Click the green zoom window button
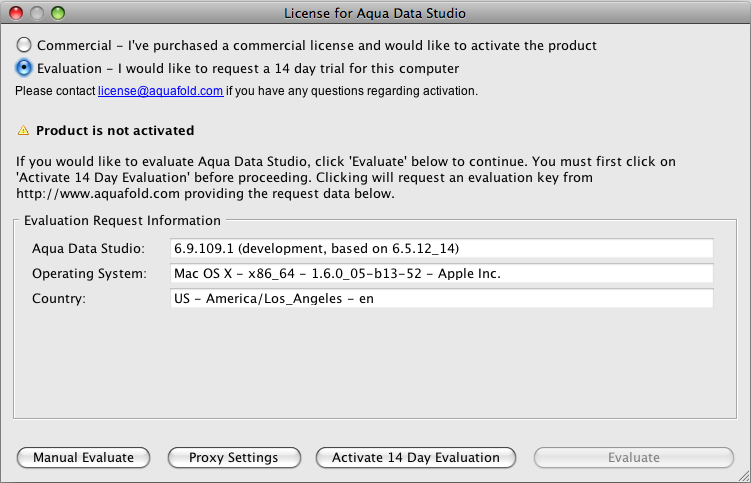Screen dimensions: 751x483 coord(58,13)
